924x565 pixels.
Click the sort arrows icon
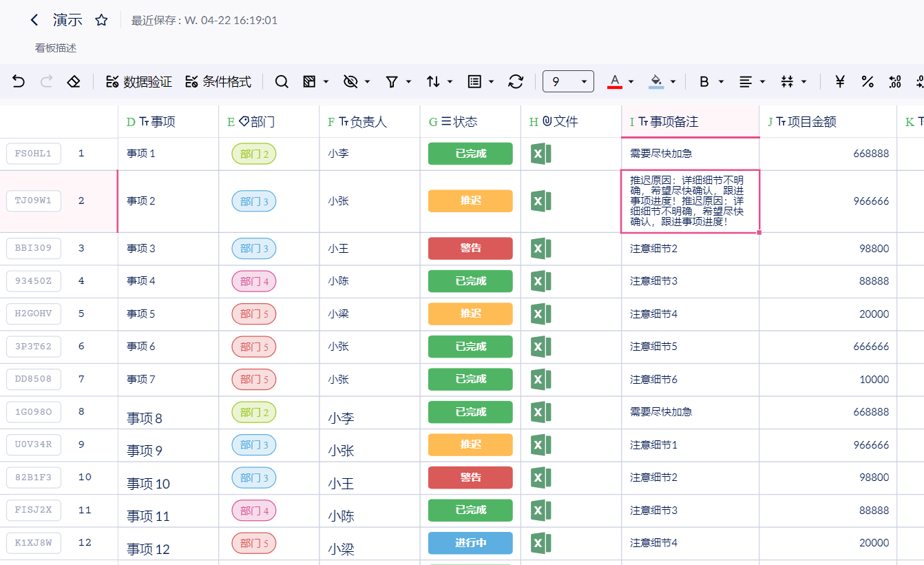[x=433, y=81]
